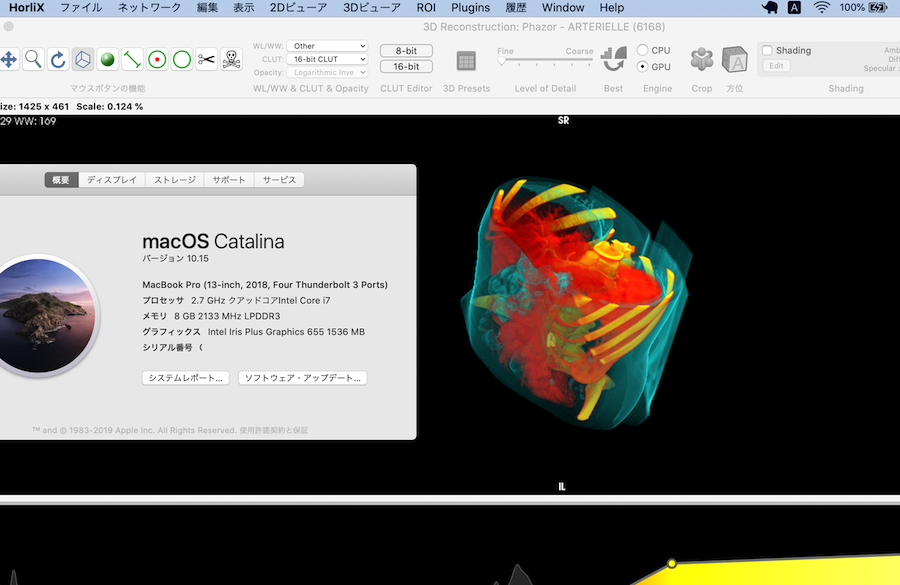Select the green line measurement tool
The width and height of the screenshot is (900, 585).
[132, 60]
